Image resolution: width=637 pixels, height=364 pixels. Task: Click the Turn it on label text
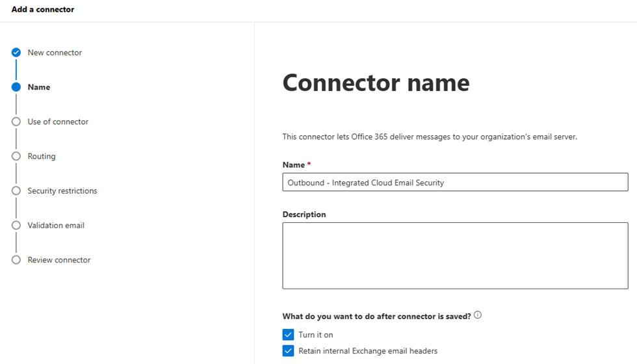tap(316, 335)
